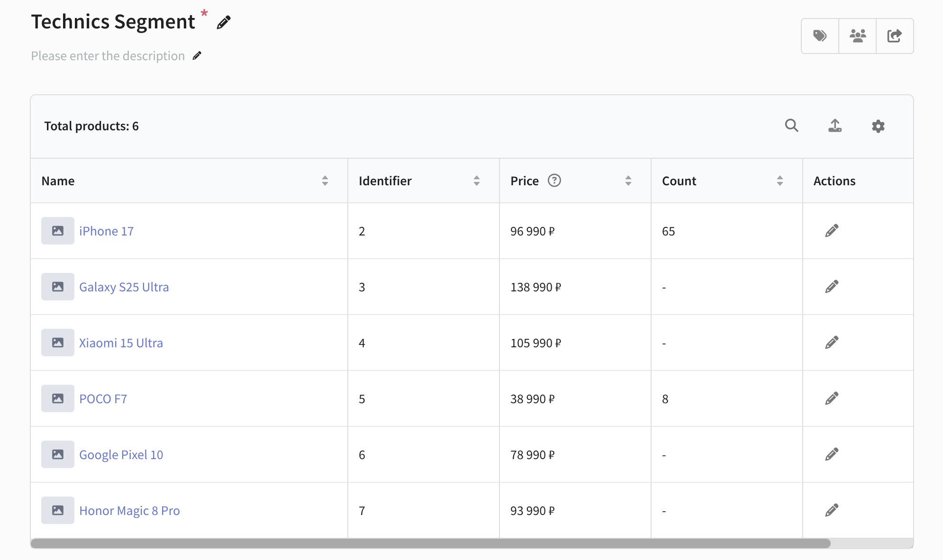Sort table by Name column
The width and height of the screenshot is (943, 560).
tap(325, 181)
